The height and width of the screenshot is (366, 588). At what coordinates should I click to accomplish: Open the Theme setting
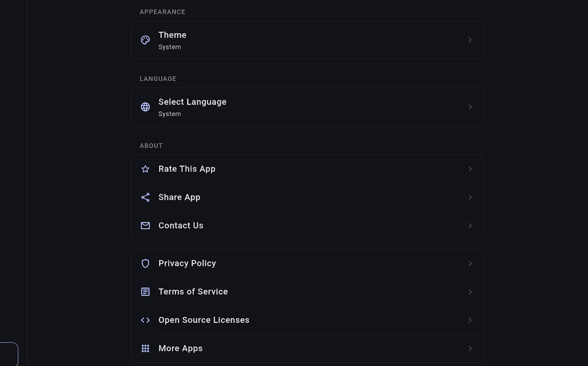[x=308, y=40]
